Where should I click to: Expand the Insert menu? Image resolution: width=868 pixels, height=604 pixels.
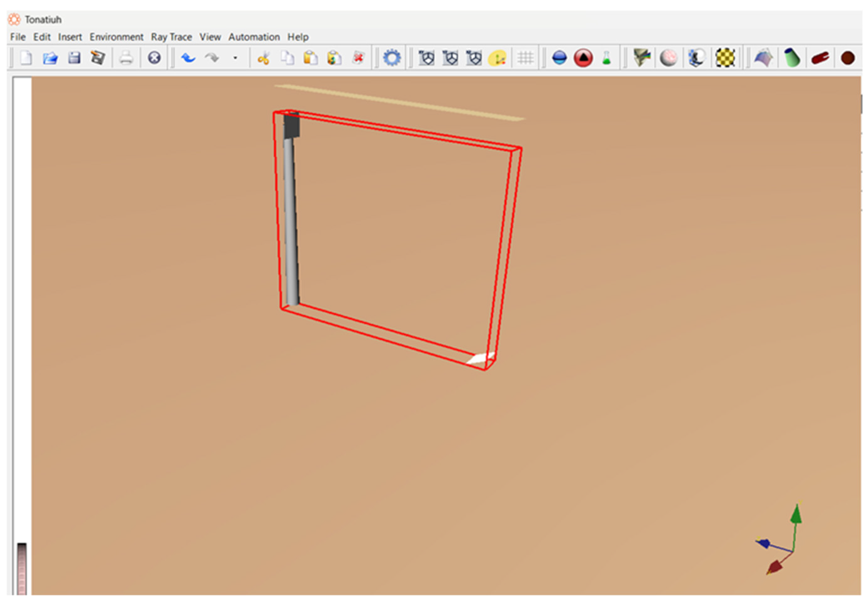tap(70, 37)
